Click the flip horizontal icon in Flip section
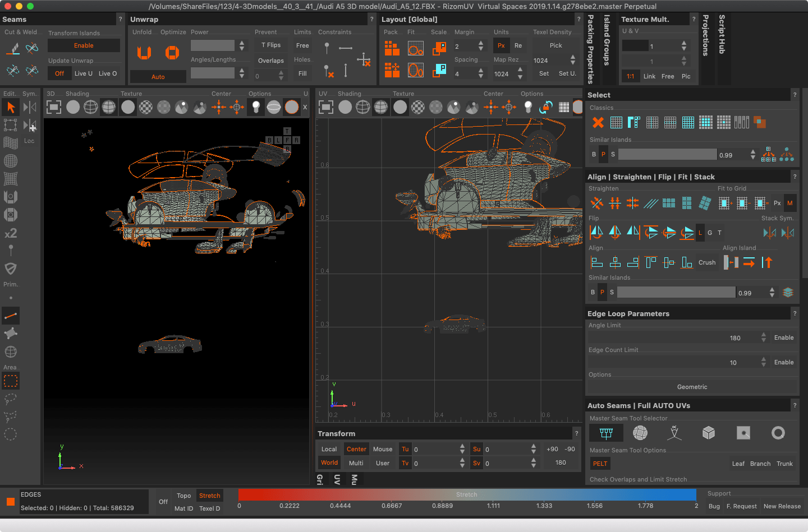Screen dimensions: 808x532 click(596, 232)
